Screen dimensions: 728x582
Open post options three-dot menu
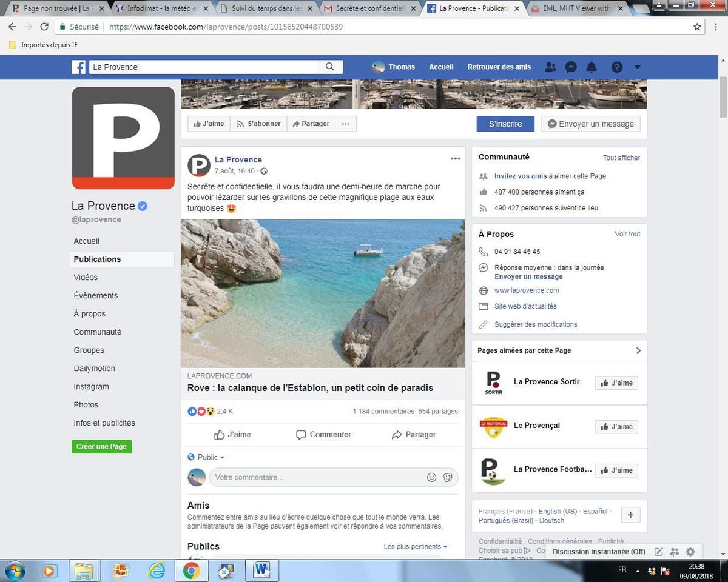456,159
